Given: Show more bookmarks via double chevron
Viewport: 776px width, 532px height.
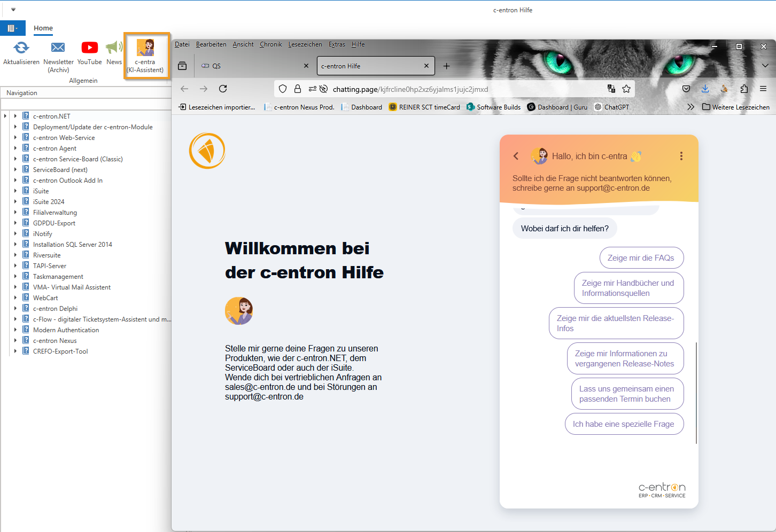Looking at the screenshot, I should coord(690,107).
